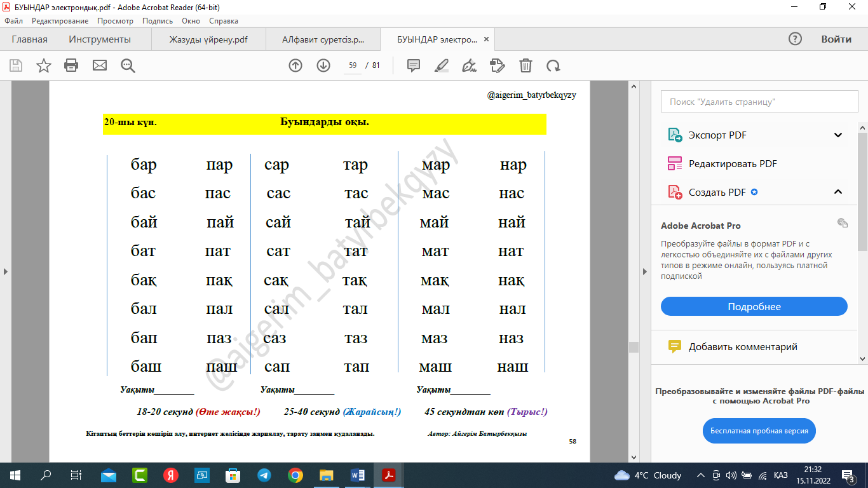
Task: Open the Find text magnifier tool
Action: tap(128, 65)
